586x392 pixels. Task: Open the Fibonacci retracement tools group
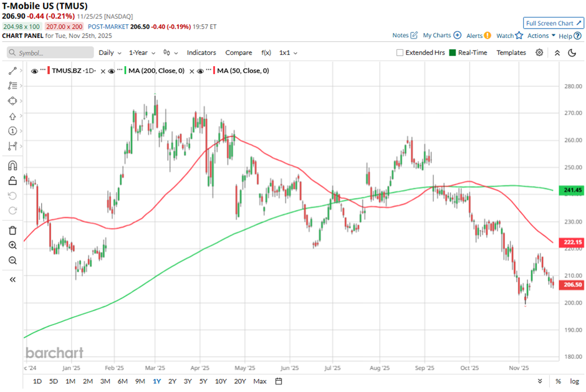click(x=12, y=85)
